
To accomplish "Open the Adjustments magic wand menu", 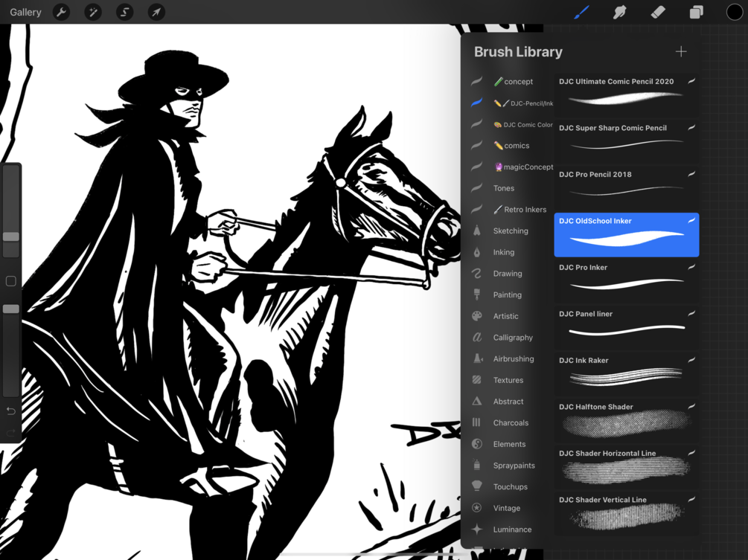I will pyautogui.click(x=93, y=12).
